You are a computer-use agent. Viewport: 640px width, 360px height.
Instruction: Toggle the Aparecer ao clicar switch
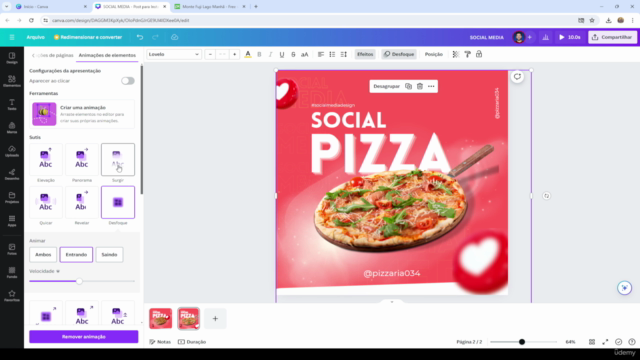click(x=128, y=81)
